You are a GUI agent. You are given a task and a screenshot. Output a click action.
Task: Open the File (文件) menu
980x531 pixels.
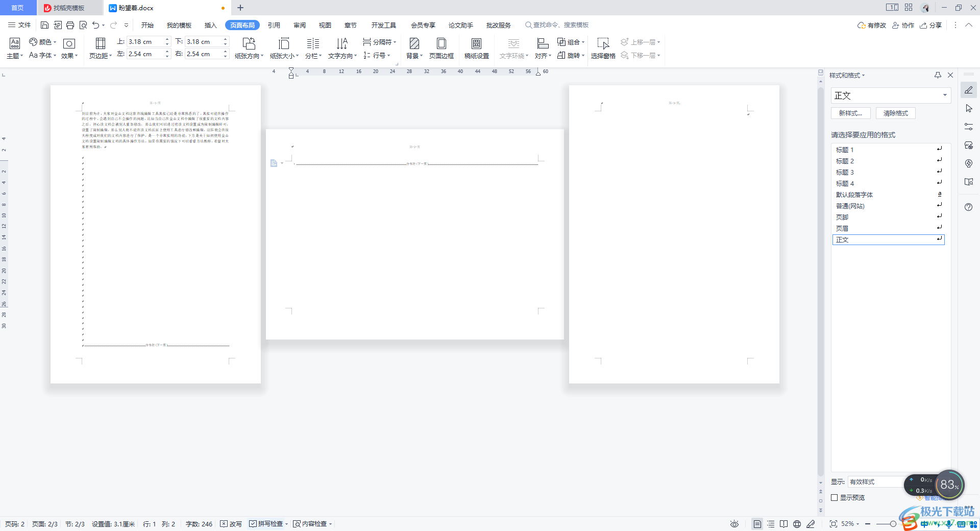point(19,25)
